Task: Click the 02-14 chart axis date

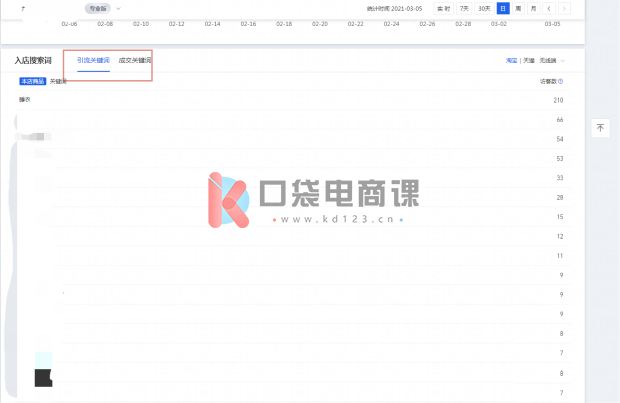Action: coord(212,24)
